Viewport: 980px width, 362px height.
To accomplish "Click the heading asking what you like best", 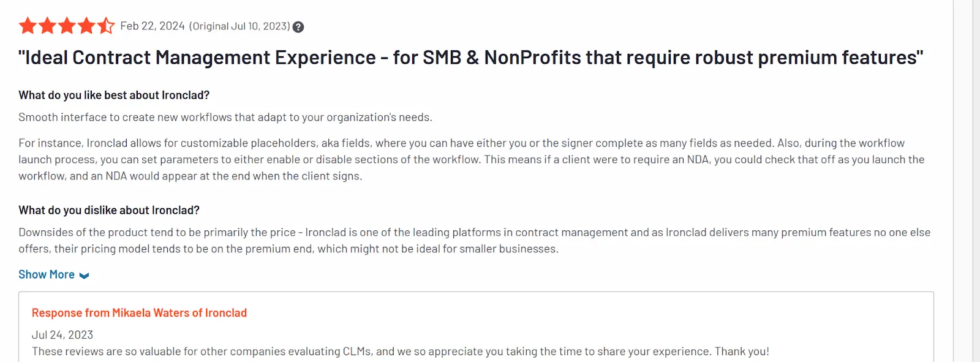I will [x=114, y=95].
